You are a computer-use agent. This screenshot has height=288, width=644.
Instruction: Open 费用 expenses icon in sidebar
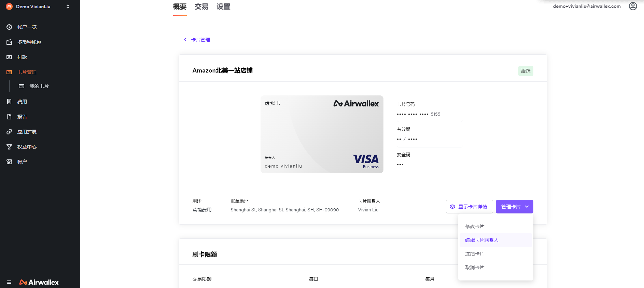pyautogui.click(x=9, y=102)
